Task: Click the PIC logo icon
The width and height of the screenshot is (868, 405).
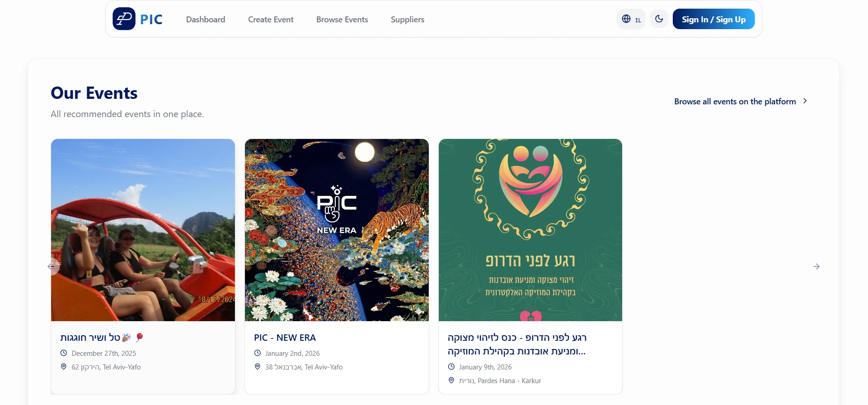Action: point(124,19)
